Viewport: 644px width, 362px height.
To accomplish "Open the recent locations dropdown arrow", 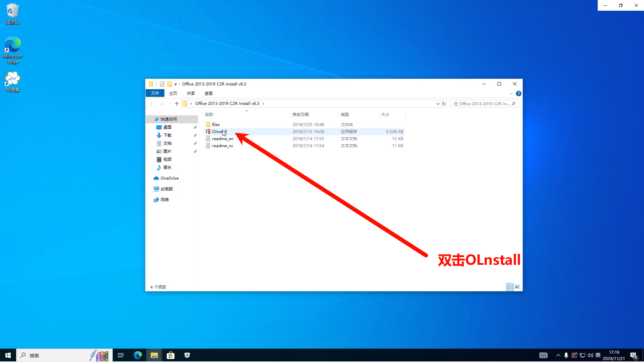I will [x=170, y=104].
